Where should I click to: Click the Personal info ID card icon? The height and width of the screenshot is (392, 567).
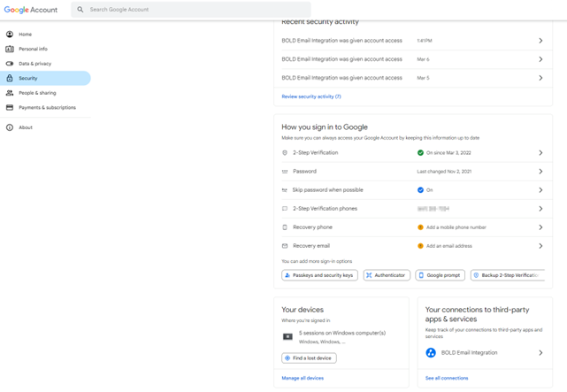(10, 49)
